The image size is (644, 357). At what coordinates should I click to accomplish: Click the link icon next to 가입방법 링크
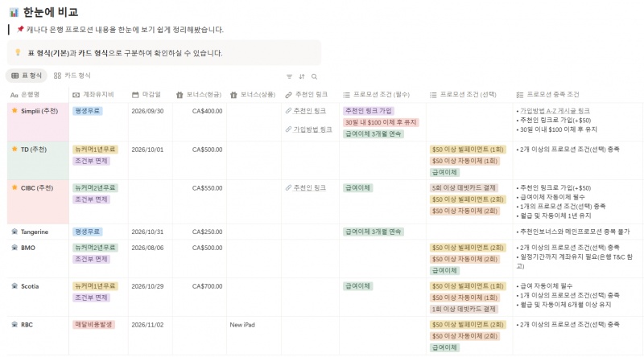tap(288, 129)
